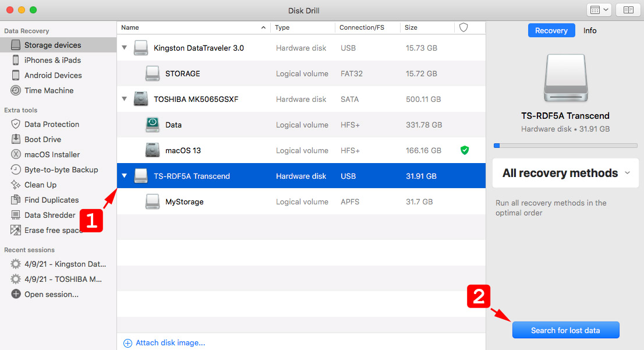Click Byte-to-byte Backup icon

pos(16,169)
